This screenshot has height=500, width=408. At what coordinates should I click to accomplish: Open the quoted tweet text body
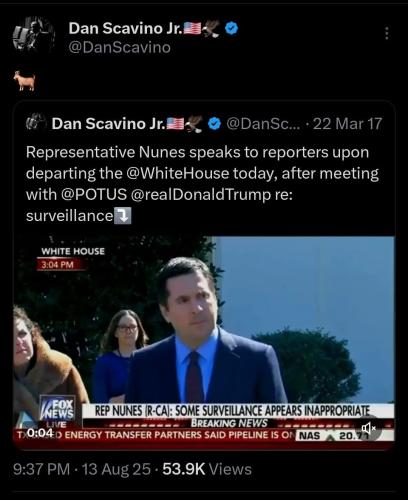[x=202, y=184]
